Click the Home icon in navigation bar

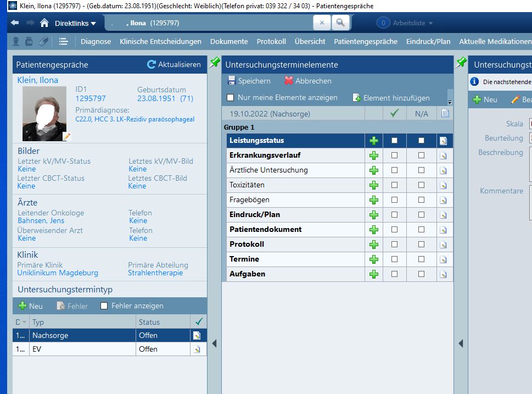click(44, 23)
